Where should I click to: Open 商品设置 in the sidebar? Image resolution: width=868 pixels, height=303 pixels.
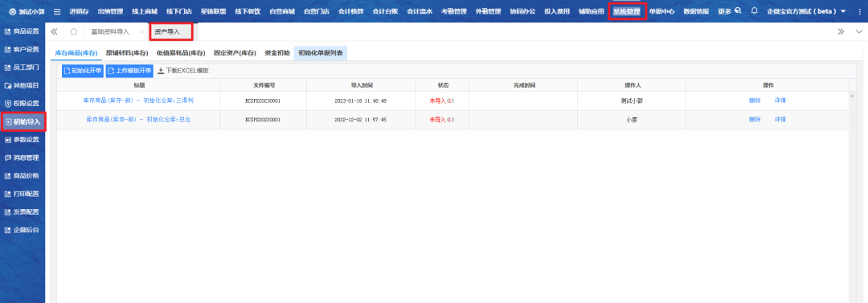[23, 31]
